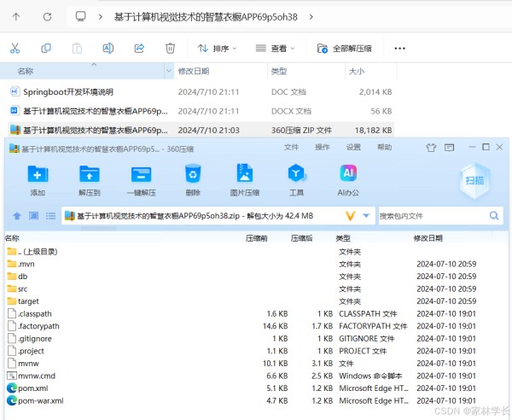Expand the chevron after the folder name in address bar
Screen dimensions: 512x420
point(311,17)
